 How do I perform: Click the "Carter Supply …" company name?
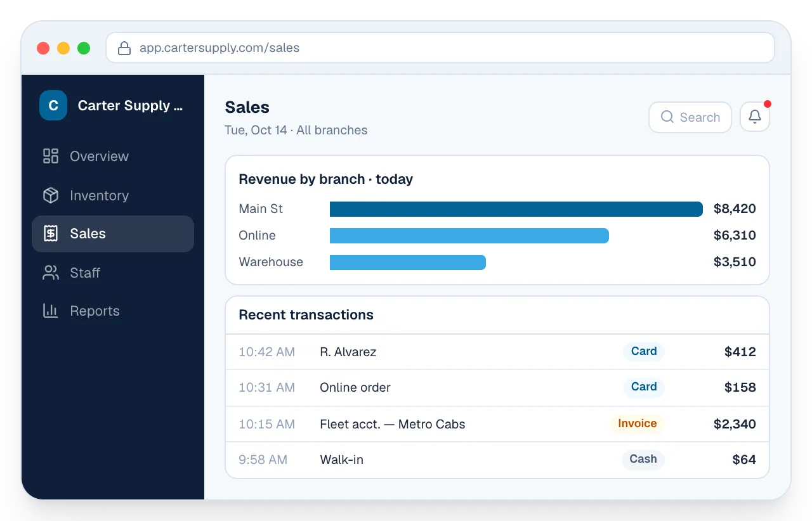tap(130, 106)
